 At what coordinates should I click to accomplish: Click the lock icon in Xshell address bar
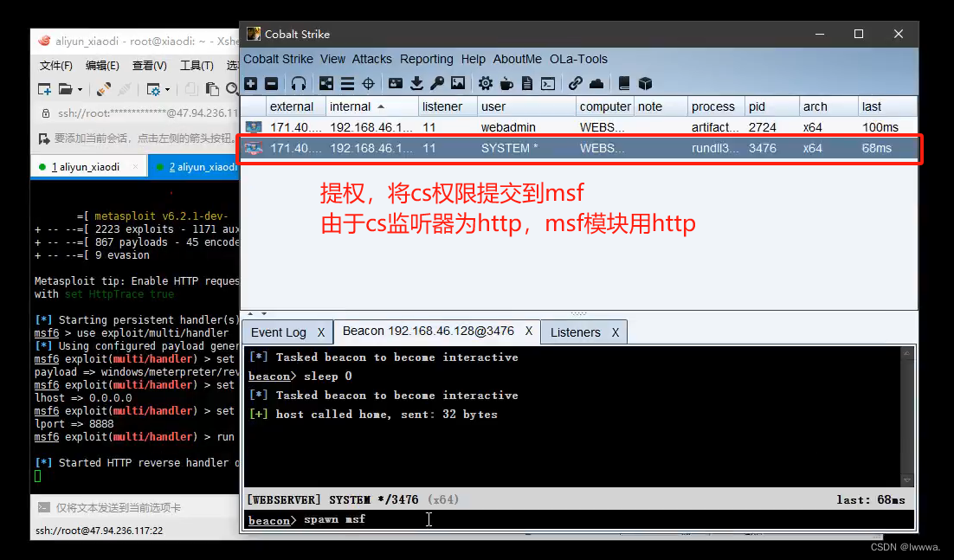[x=46, y=113]
